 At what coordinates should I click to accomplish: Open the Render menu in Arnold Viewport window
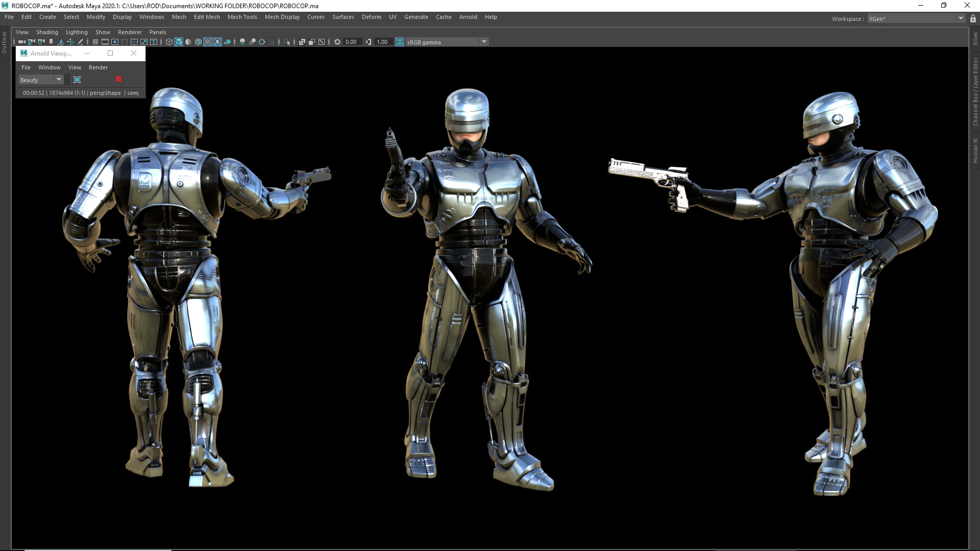pyautogui.click(x=98, y=67)
